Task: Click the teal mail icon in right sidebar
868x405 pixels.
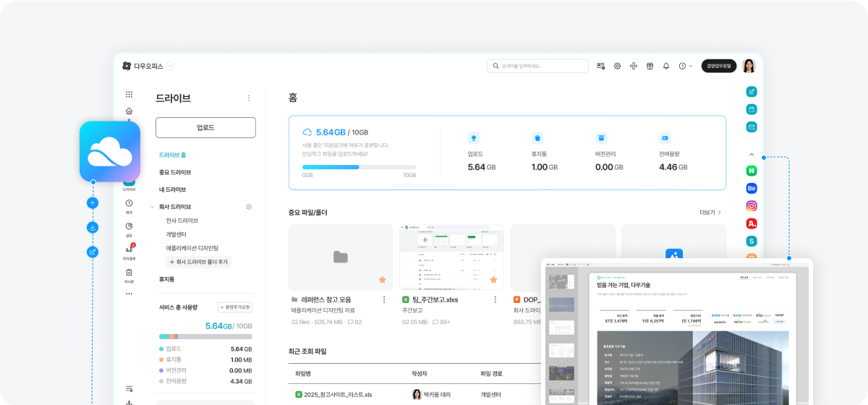Action: pos(752,127)
